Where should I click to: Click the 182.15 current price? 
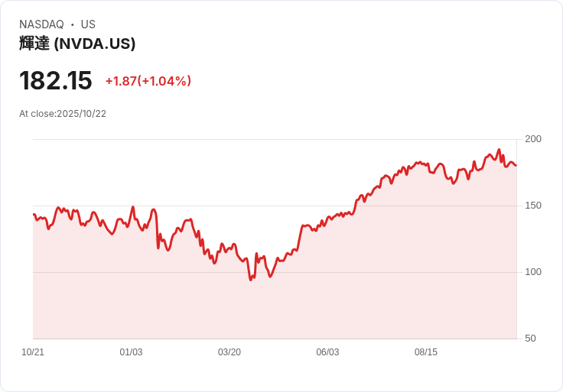(x=56, y=80)
